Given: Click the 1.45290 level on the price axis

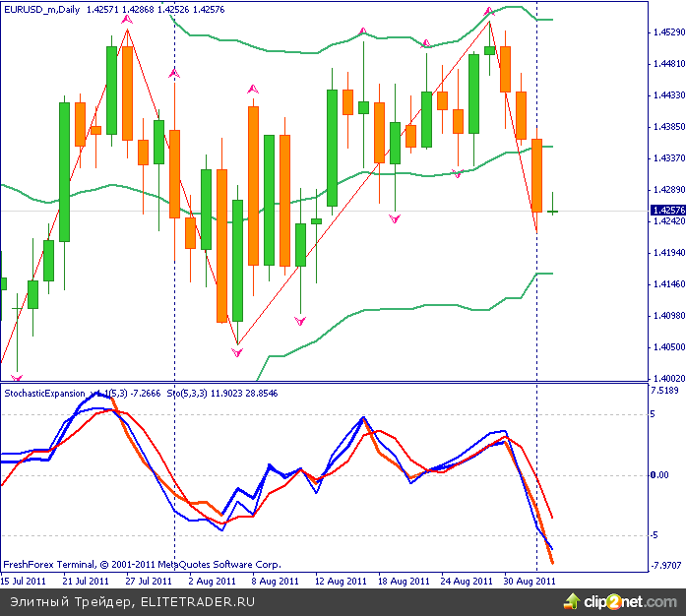Looking at the screenshot, I should (x=668, y=32).
